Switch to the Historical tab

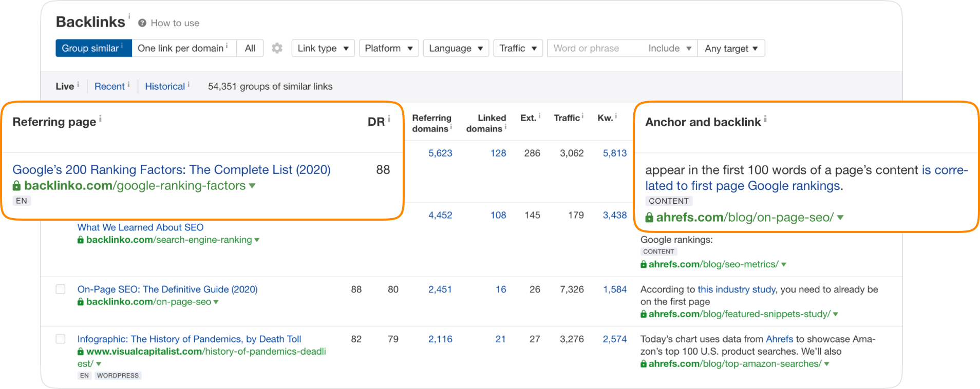pos(165,86)
